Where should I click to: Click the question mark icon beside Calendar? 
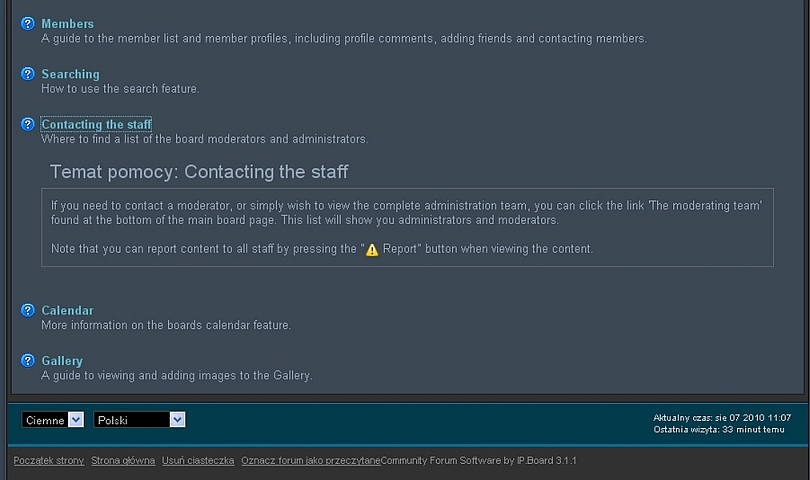point(28,310)
